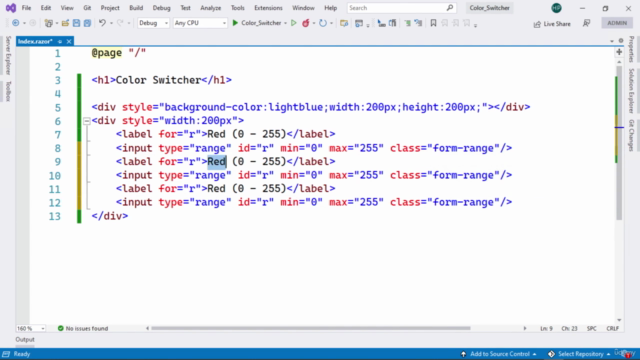Viewport: 640px width, 360px height.
Task: Click the right arrow of horizontal scrollbar
Action: 525,328
